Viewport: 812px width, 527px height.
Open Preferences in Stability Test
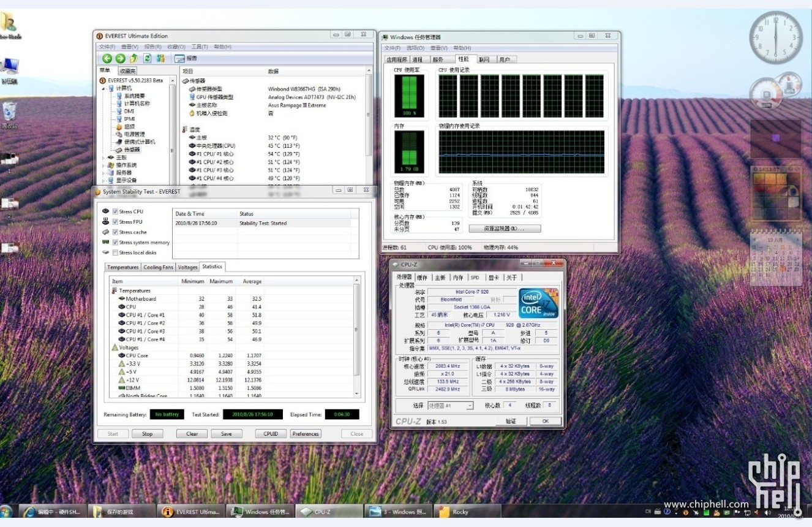click(306, 434)
